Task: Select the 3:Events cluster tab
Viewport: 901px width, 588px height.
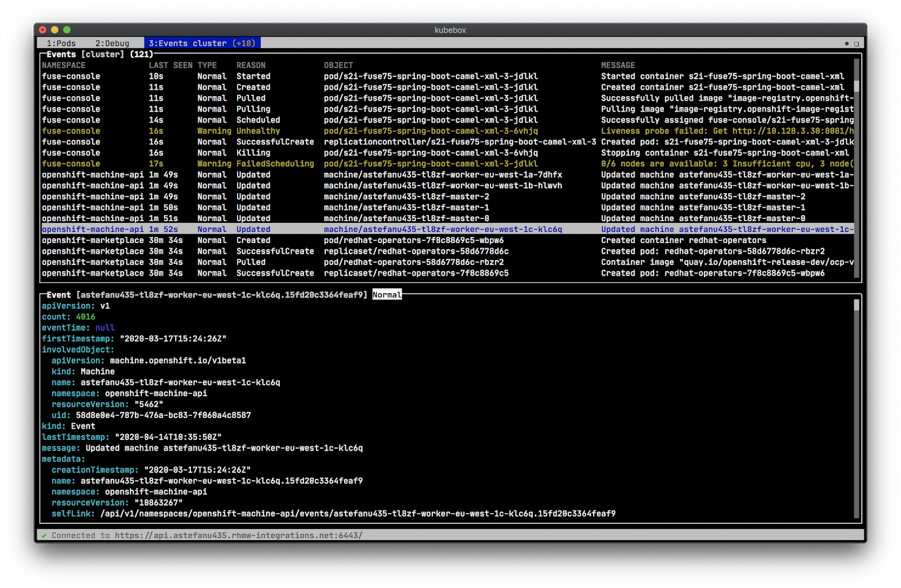Action: point(202,43)
